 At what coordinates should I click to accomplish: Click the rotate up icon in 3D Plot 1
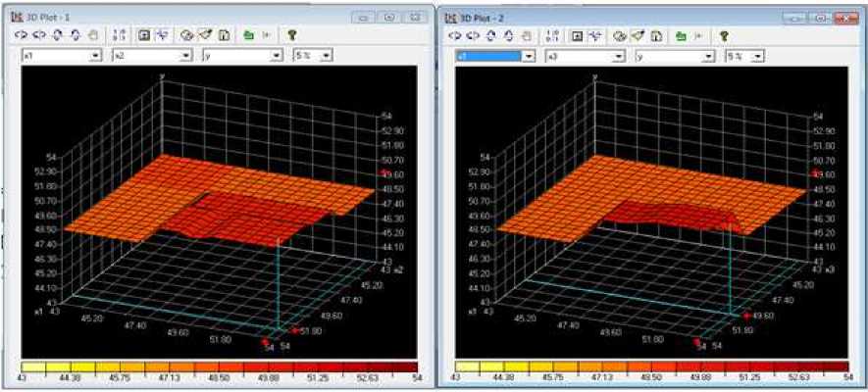tap(57, 34)
